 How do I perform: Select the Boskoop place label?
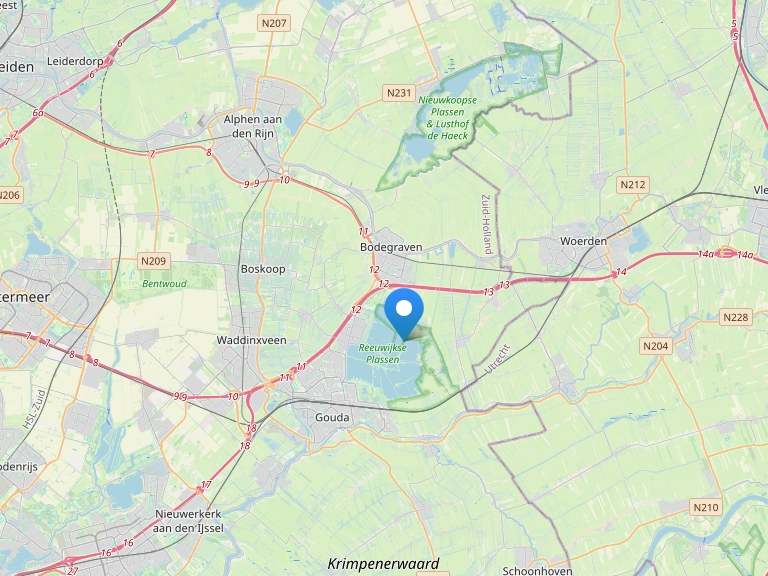(263, 269)
